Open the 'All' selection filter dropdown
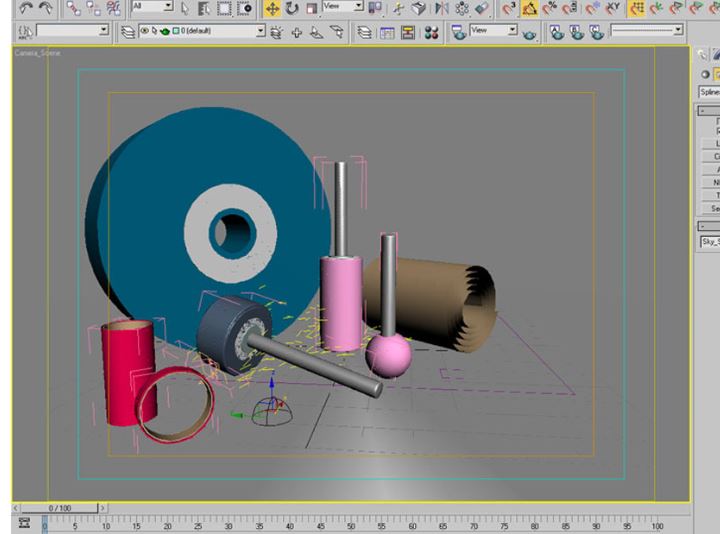Viewport: 720px width, 534px height. click(152, 7)
